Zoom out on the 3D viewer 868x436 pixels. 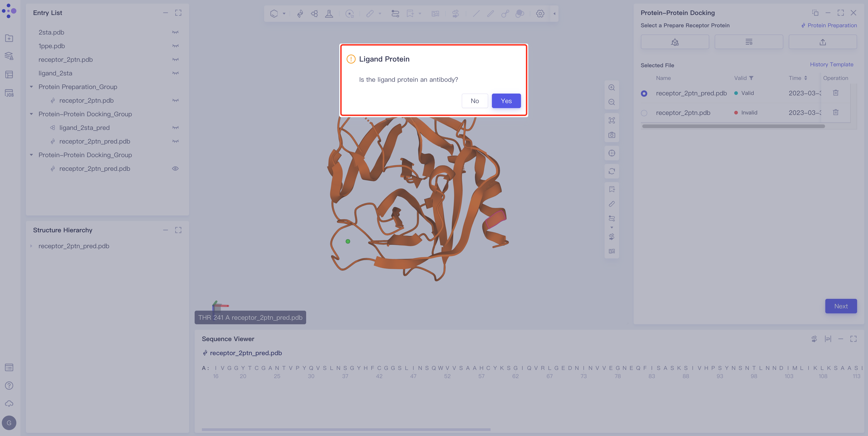tap(612, 102)
